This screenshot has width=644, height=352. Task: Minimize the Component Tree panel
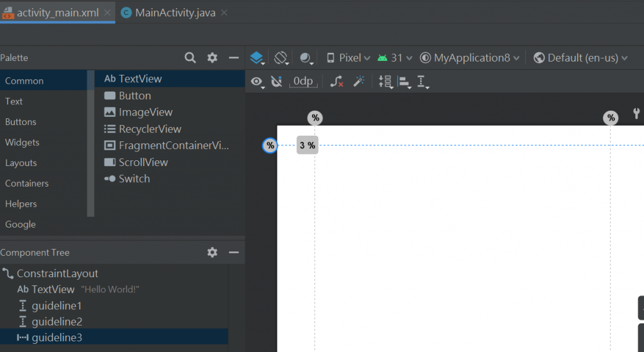pos(234,252)
